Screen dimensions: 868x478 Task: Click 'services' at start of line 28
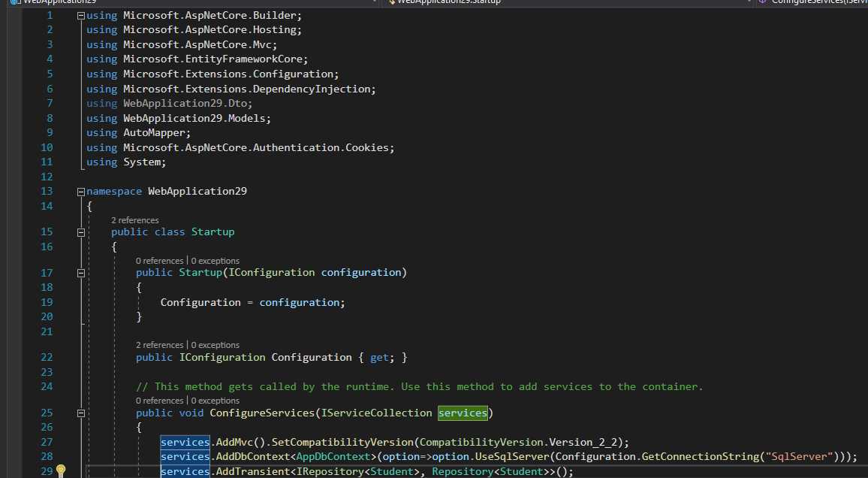(185, 456)
